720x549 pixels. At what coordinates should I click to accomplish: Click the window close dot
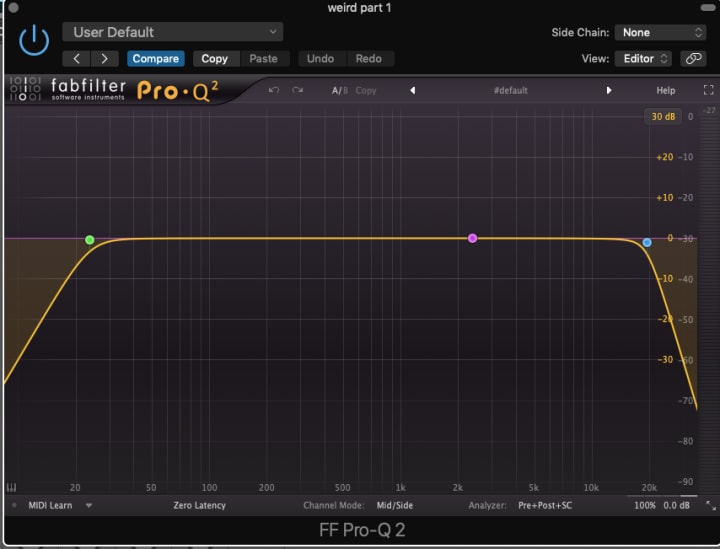(x=13, y=7)
